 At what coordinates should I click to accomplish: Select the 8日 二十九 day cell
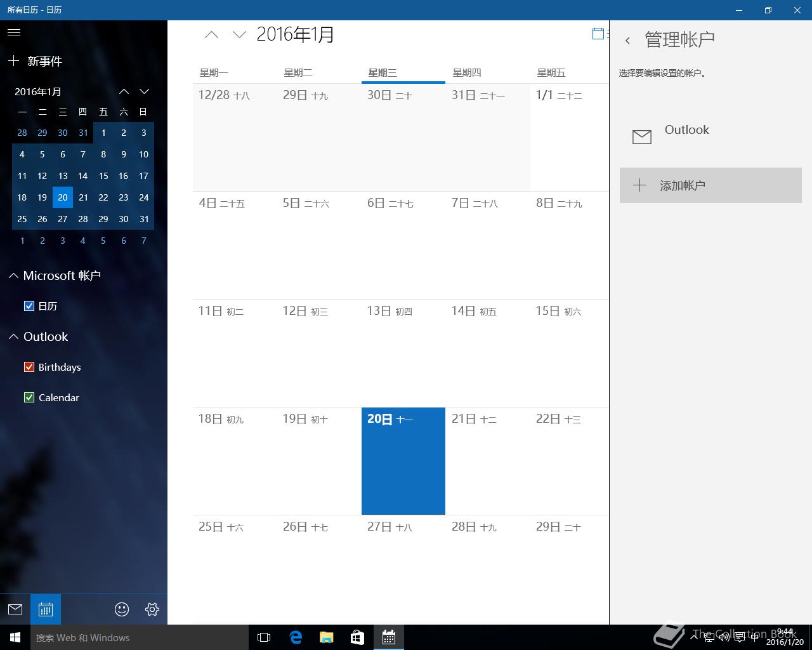(569, 245)
